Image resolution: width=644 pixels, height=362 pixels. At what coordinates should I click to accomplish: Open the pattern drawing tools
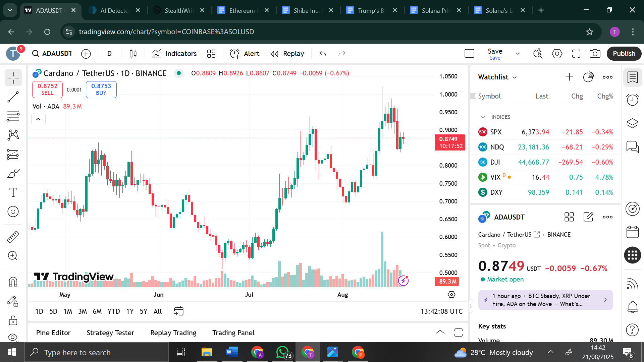13,135
